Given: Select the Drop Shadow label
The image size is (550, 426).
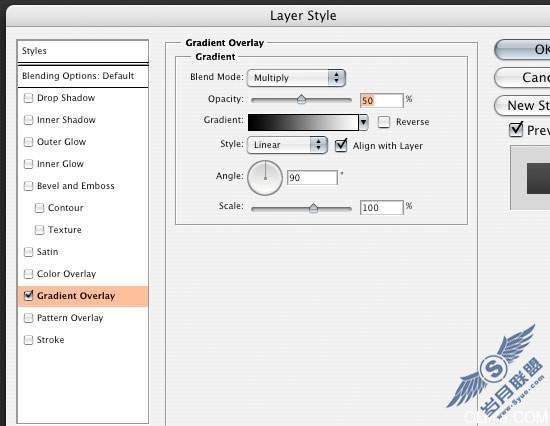Looking at the screenshot, I should [66, 98].
